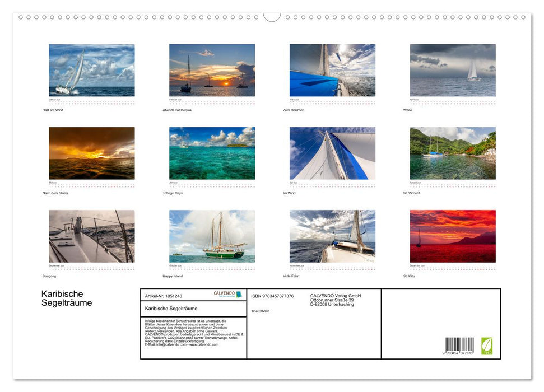The height and width of the screenshot is (392, 544).
Task: Select the Artikel-Nr. 1951248 field
Action: point(164,296)
